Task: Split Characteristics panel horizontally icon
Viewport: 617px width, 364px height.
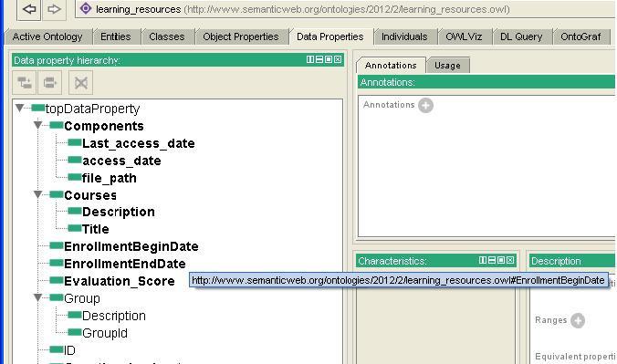Action: (x=491, y=260)
